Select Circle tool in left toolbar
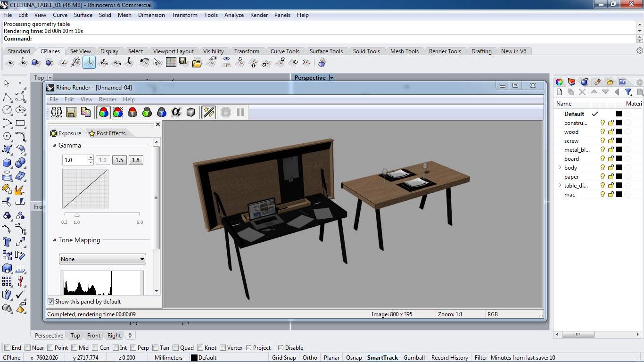The image size is (644, 362). tap(7, 110)
